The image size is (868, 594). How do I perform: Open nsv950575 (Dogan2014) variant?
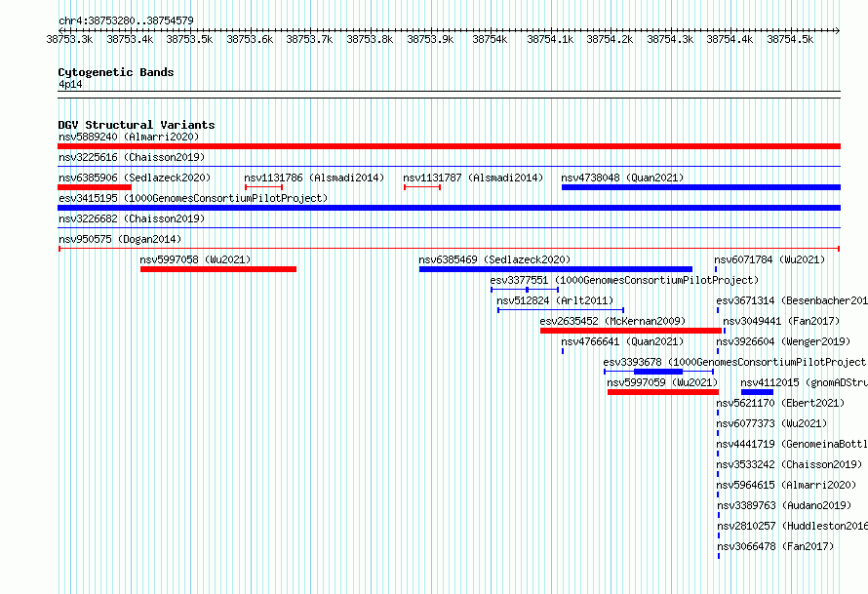click(x=120, y=239)
